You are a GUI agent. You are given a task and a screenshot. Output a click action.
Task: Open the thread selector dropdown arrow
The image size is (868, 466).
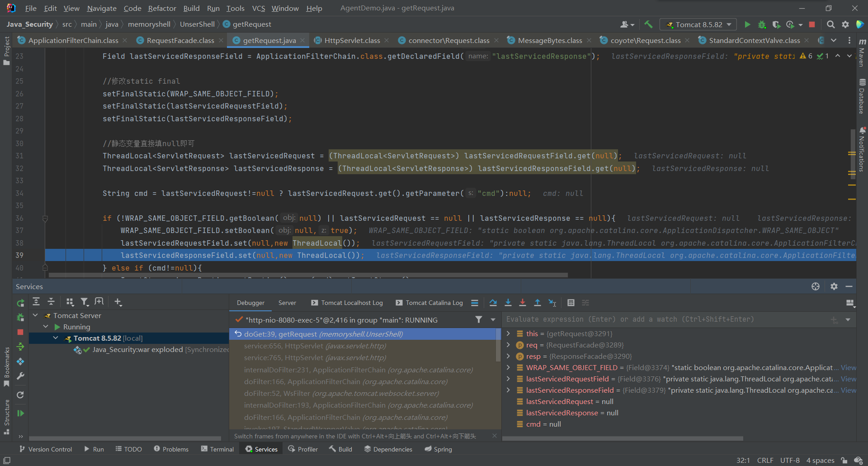click(493, 320)
